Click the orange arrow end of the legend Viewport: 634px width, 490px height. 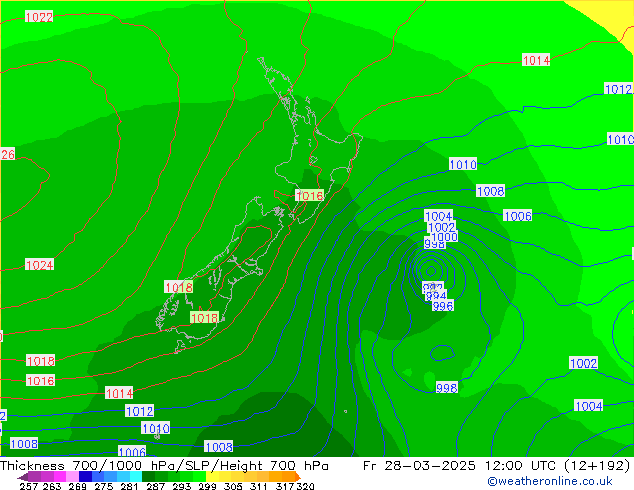tap(298, 477)
